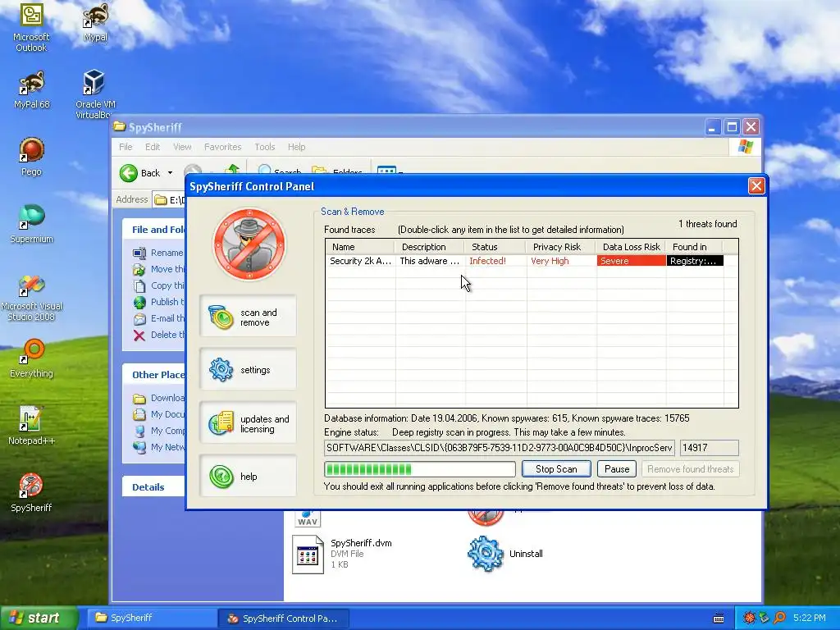Click the Stop Scan button

(556, 468)
